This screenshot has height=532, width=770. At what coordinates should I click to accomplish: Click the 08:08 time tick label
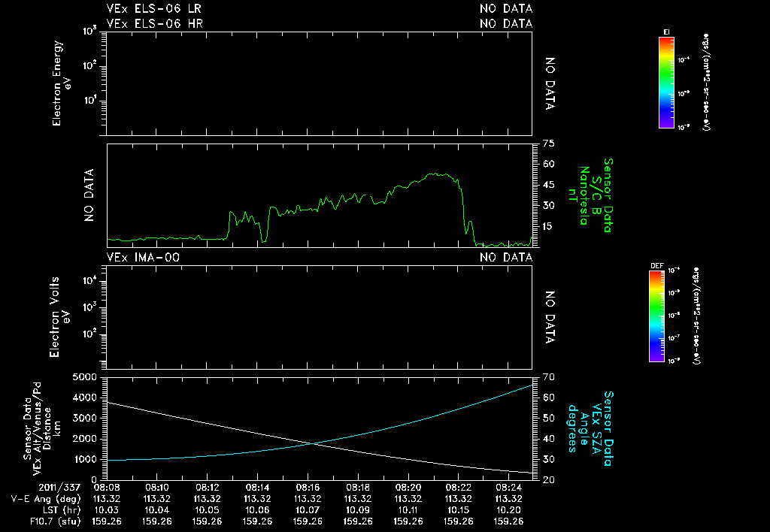[107, 488]
